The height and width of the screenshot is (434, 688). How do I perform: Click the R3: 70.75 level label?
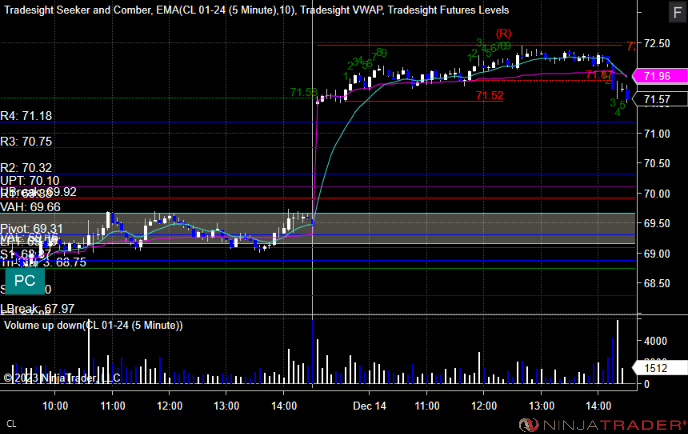(26, 142)
